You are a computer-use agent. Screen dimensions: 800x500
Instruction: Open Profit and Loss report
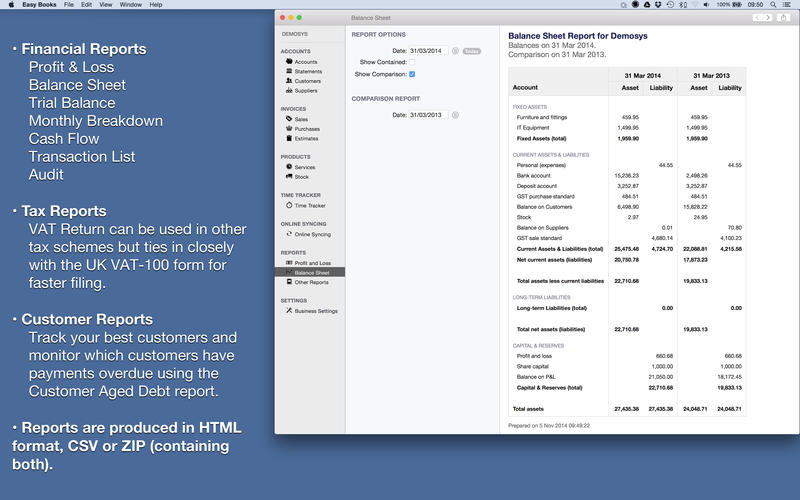pos(312,262)
